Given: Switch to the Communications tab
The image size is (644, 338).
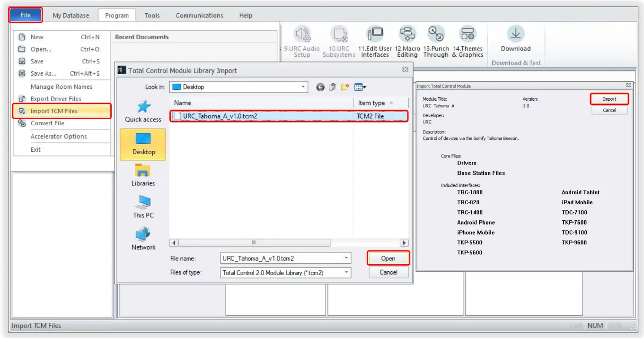Looking at the screenshot, I should 199,15.
